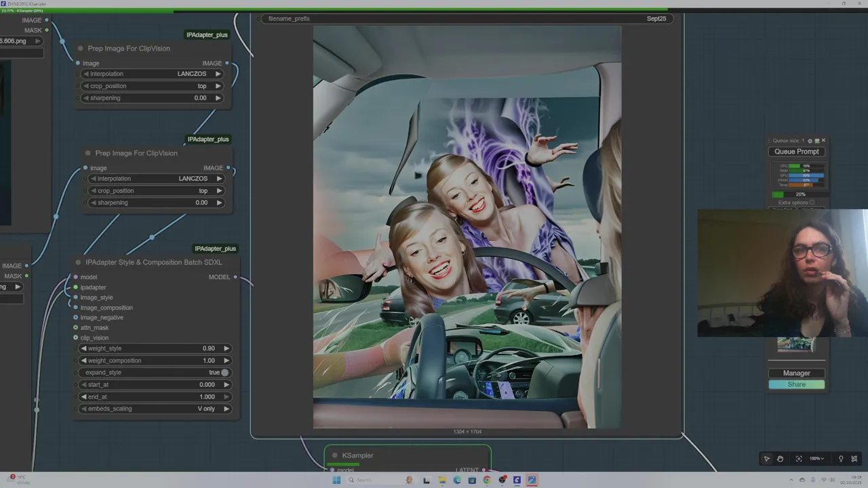Viewport: 868px width, 488px height.
Task: Click ipadapter input port
Action: pos(75,287)
